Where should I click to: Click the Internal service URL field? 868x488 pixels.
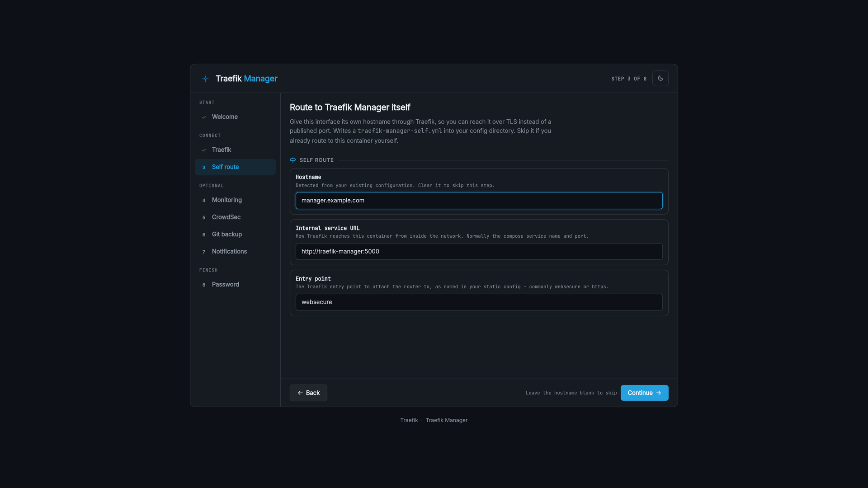click(479, 252)
